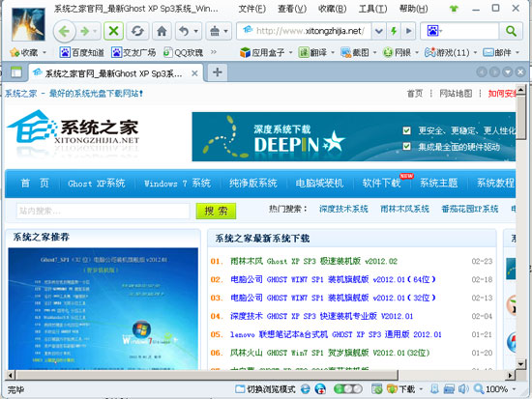Open the 邮件 mail tool

point(497,52)
